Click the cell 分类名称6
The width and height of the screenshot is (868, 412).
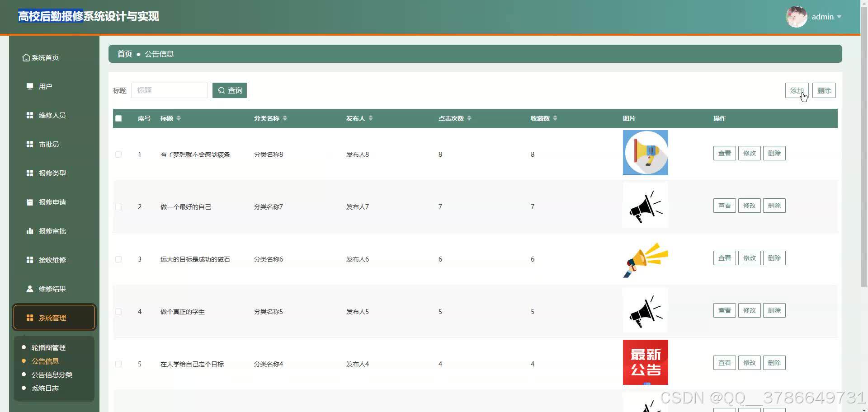[x=269, y=259]
